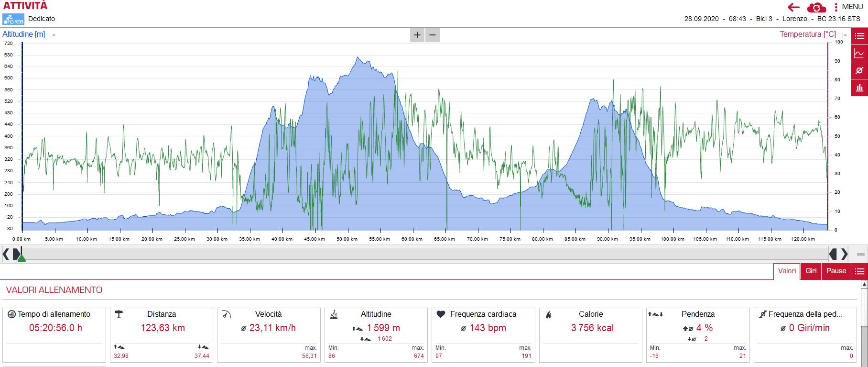Click the cycling sport type icon
Viewport: 868px width, 367px height.
click(13, 19)
